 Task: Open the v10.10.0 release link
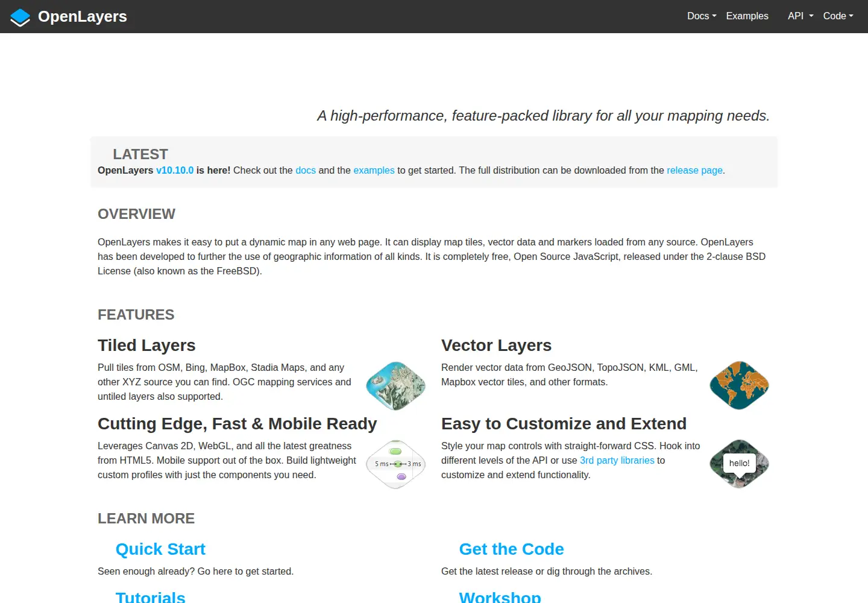(175, 171)
